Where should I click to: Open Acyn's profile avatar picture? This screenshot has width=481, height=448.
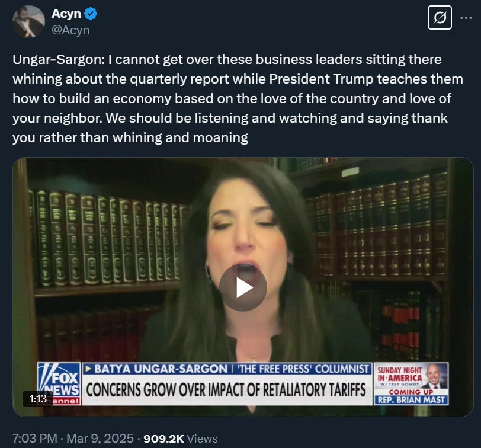click(x=28, y=21)
